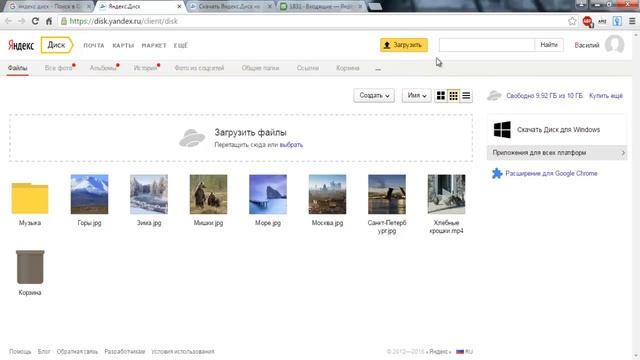Image resolution: width=640 pixels, height=360 pixels.
Task: Change language via RU flag
Action: pyautogui.click(x=464, y=351)
